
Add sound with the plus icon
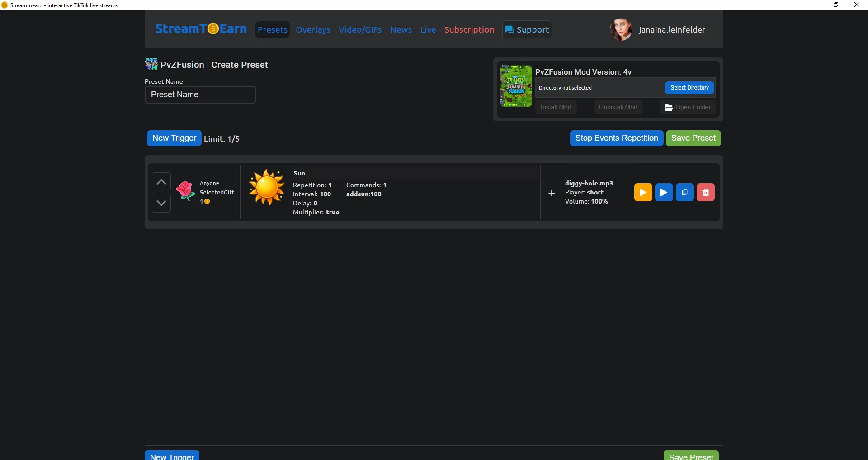pos(552,193)
